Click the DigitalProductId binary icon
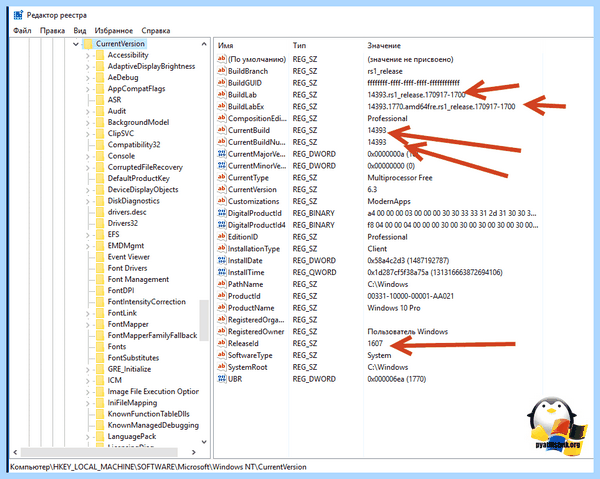The width and height of the screenshot is (600, 479). pos(222,213)
